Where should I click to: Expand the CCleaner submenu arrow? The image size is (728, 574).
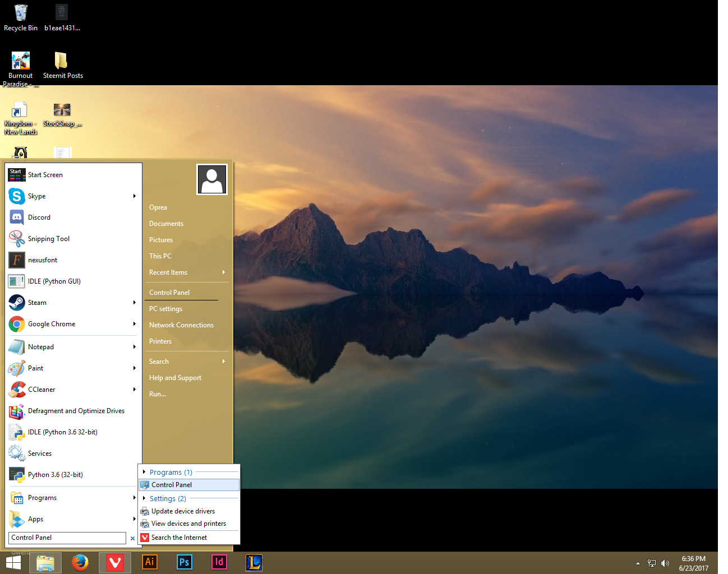tap(135, 390)
